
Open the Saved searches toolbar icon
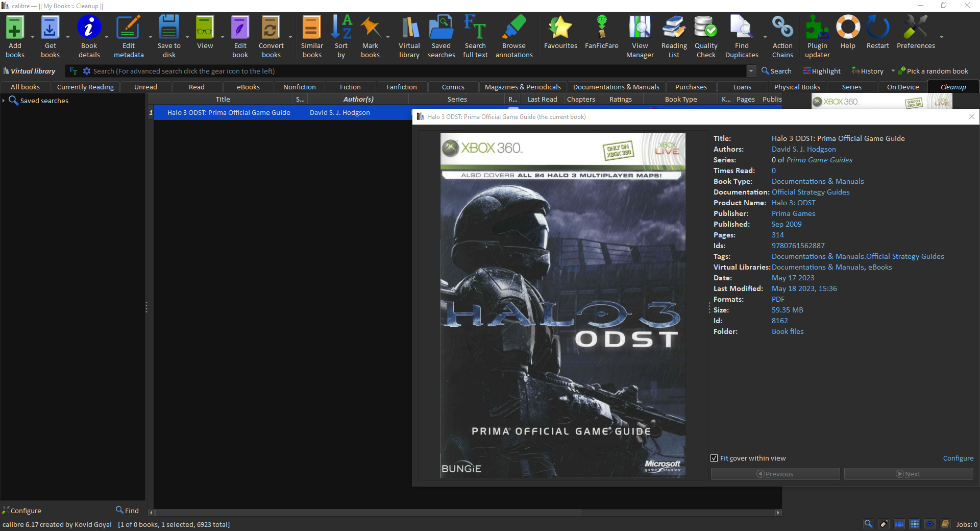pyautogui.click(x=441, y=28)
